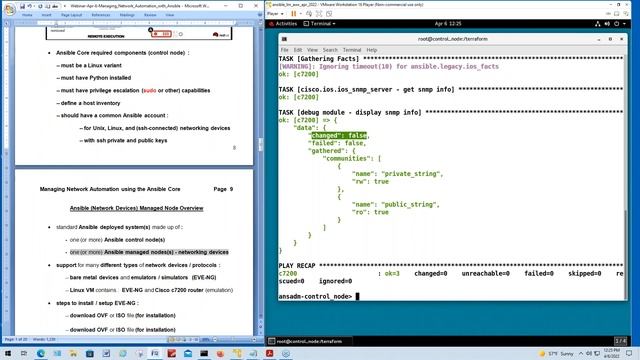The image size is (640, 360).
Task: Click PLAY RECAP line
Action: pyautogui.click(x=451, y=266)
